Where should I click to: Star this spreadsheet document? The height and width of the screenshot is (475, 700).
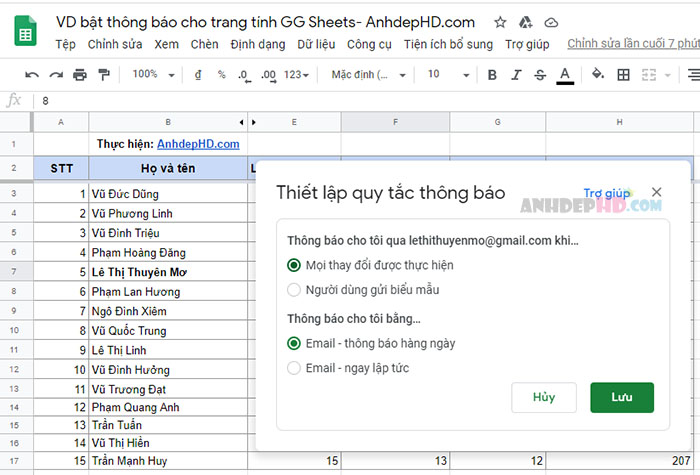point(500,22)
